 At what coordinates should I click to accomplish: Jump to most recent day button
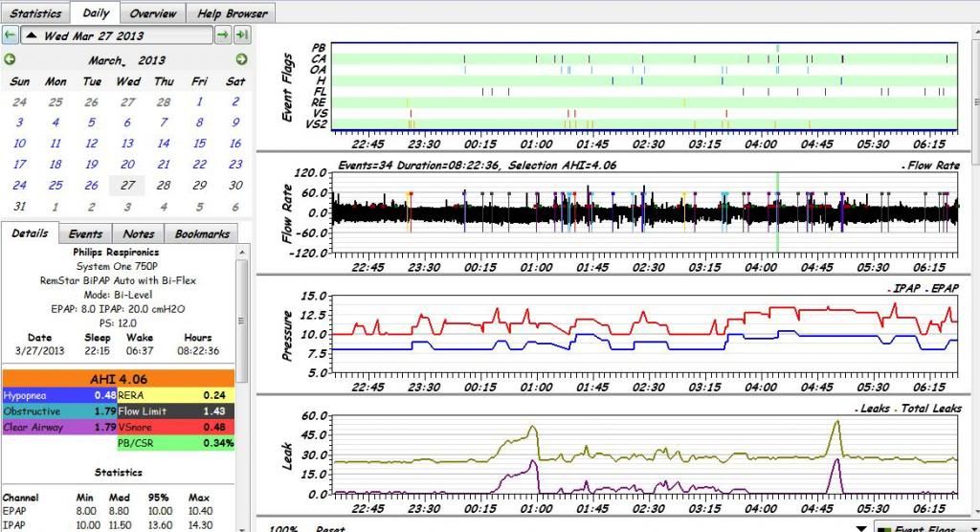[242, 35]
